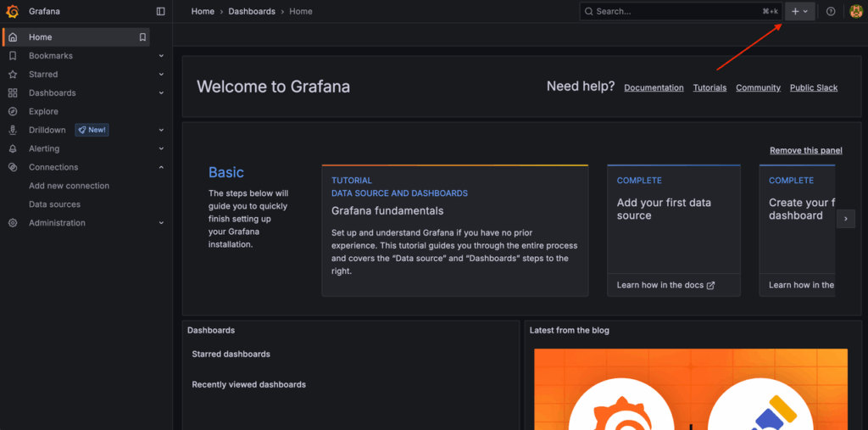
Task: Dock or undock the sidebar menu
Action: [x=160, y=11]
